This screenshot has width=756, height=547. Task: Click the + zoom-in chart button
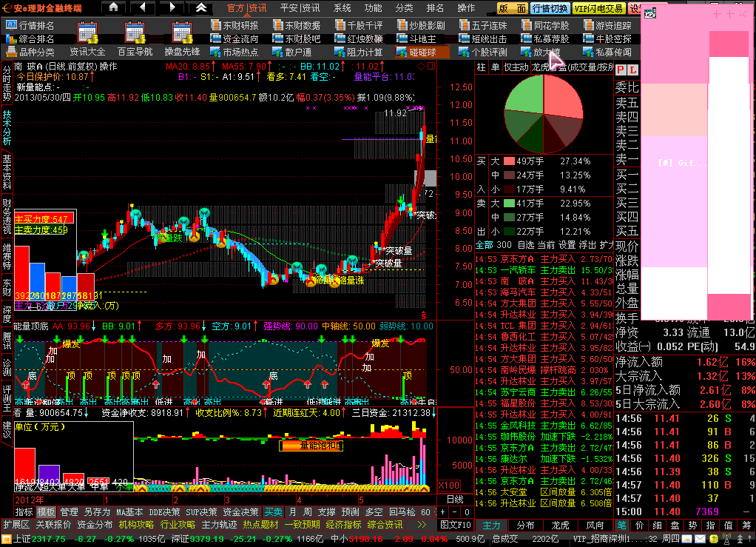tap(443, 511)
